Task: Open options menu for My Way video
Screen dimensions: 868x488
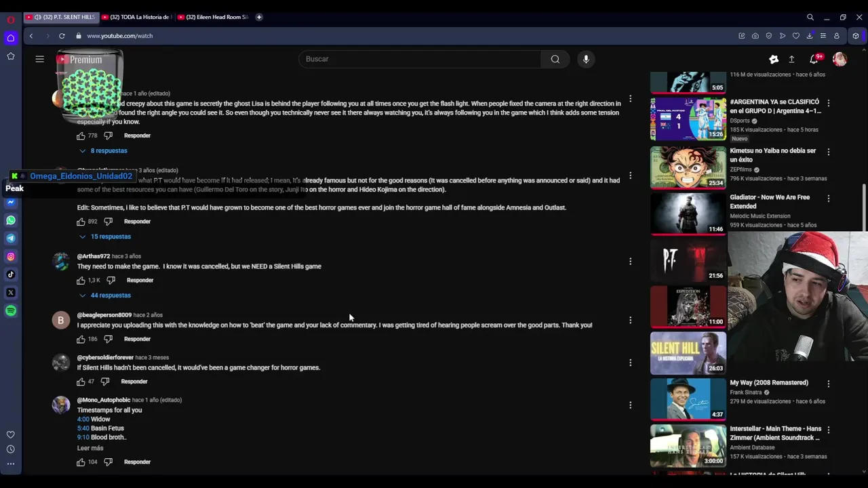Action: point(829,384)
